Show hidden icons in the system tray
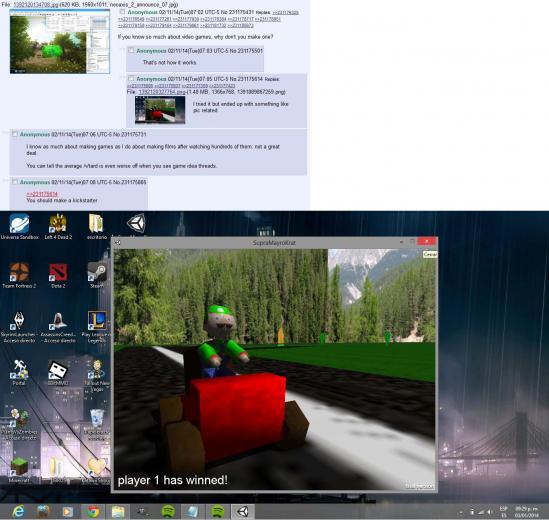This screenshot has height=520, width=549. point(461,512)
